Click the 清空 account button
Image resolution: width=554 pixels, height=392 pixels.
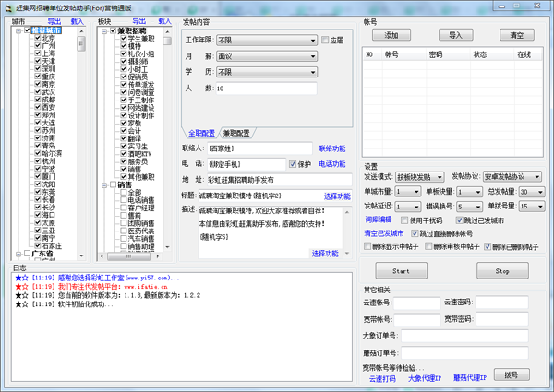[517, 35]
